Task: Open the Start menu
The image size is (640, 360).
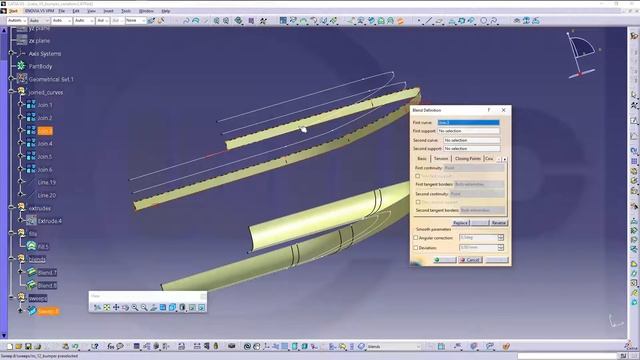Action: 13,11
